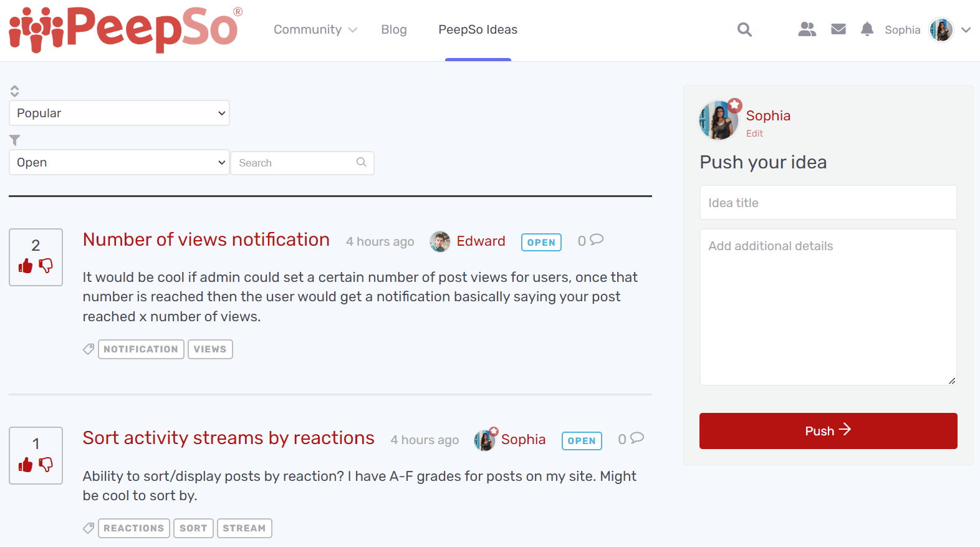Click the filter funnel icon above Open dropdown
The width and height of the screenshot is (980, 547).
[x=14, y=140]
